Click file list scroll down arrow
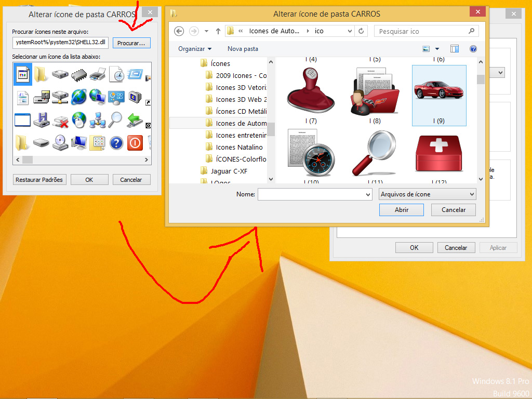The image size is (532, 399). 481,179
